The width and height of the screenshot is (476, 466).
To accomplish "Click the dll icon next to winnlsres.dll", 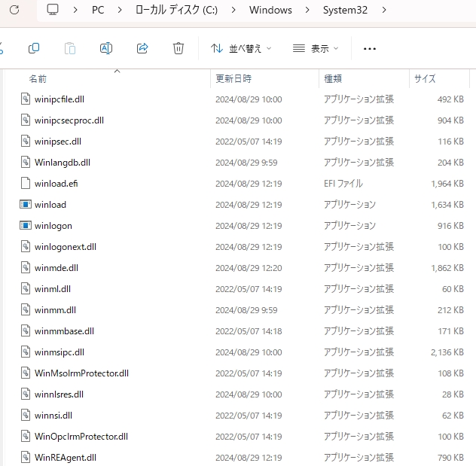I will (26, 394).
